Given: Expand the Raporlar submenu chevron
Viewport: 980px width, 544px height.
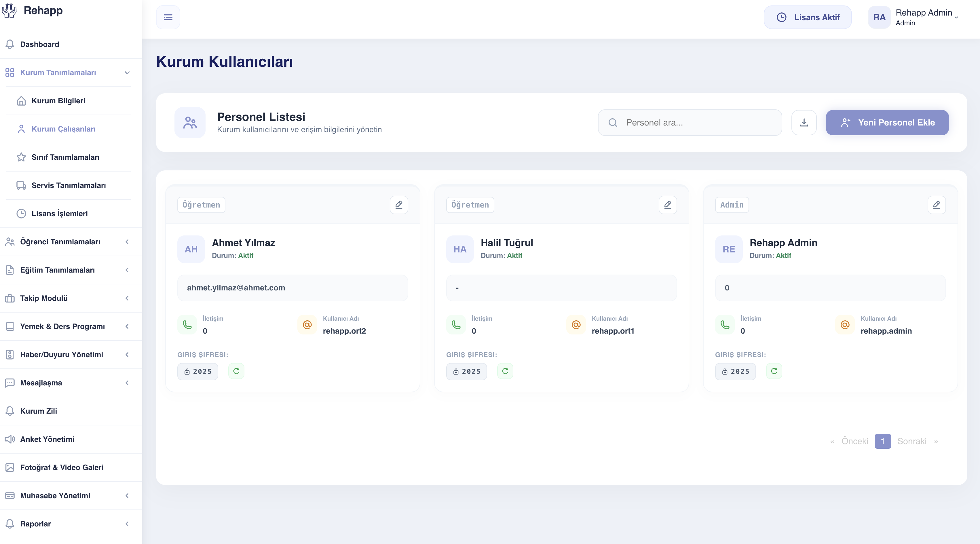Looking at the screenshot, I should point(127,524).
